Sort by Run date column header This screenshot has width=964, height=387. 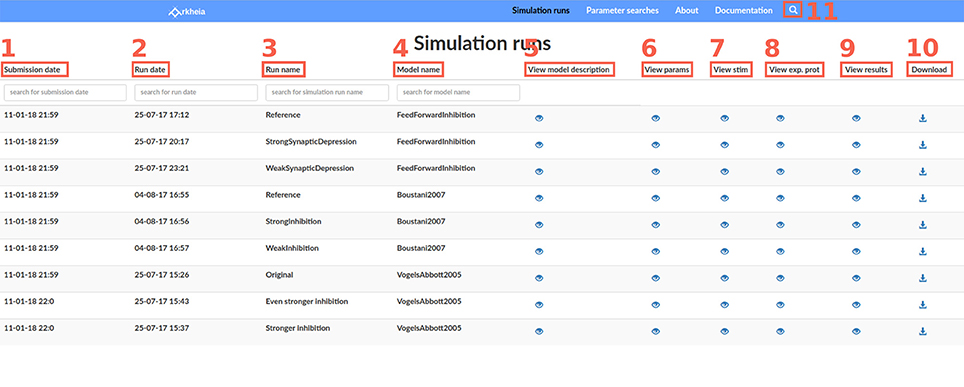(150, 70)
